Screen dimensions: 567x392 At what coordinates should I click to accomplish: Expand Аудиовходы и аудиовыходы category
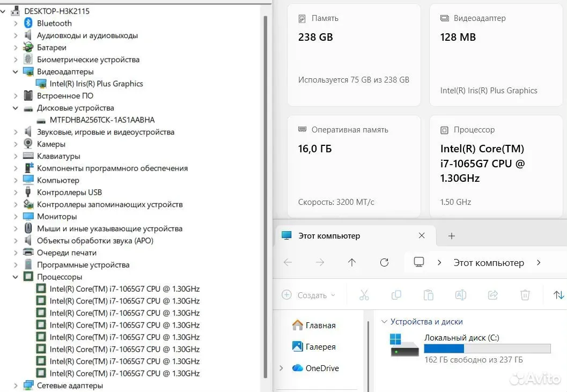(x=16, y=35)
